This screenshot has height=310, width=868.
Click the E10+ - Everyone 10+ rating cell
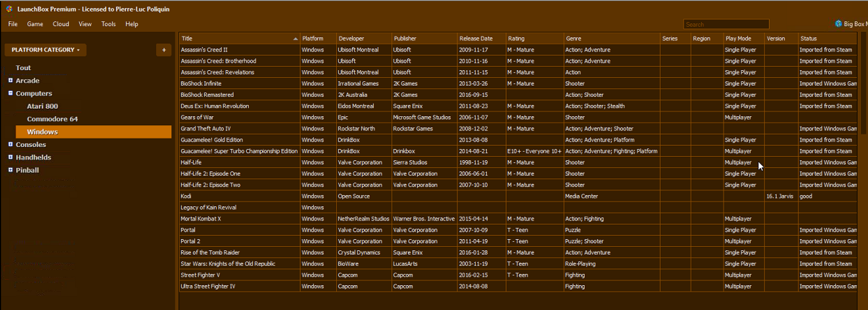(534, 151)
